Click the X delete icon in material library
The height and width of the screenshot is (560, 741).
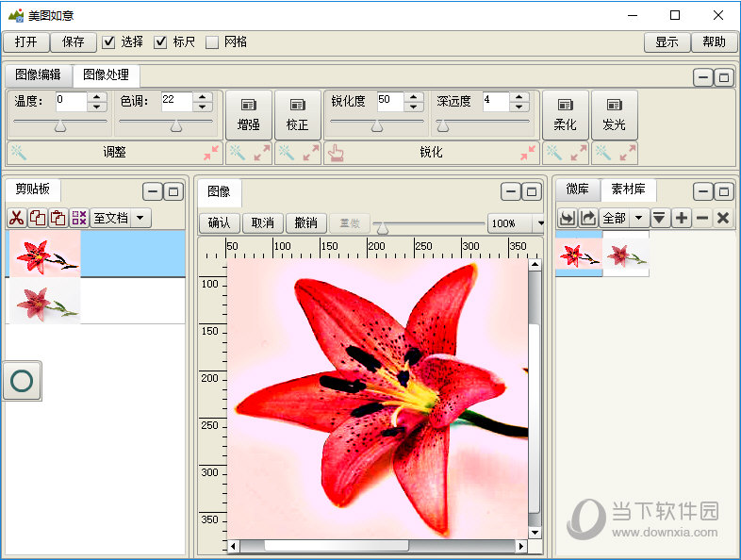pos(722,218)
